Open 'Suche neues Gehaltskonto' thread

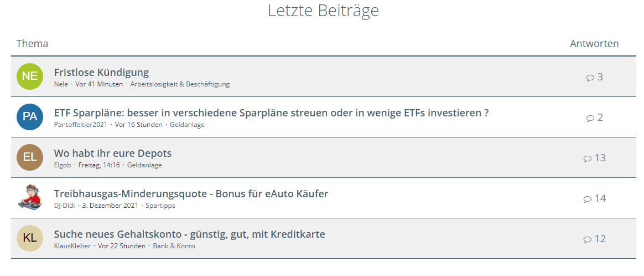coord(189,234)
